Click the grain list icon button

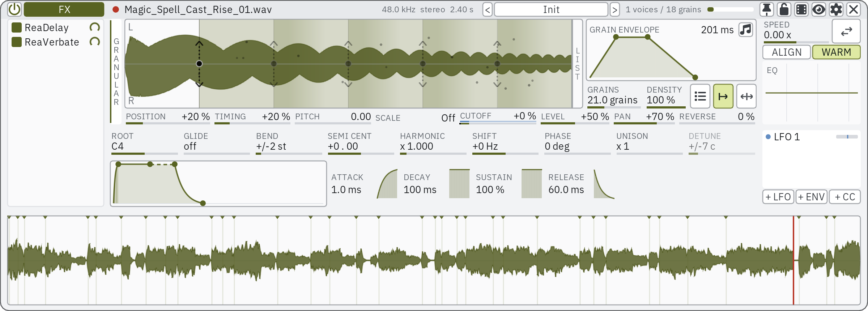700,96
